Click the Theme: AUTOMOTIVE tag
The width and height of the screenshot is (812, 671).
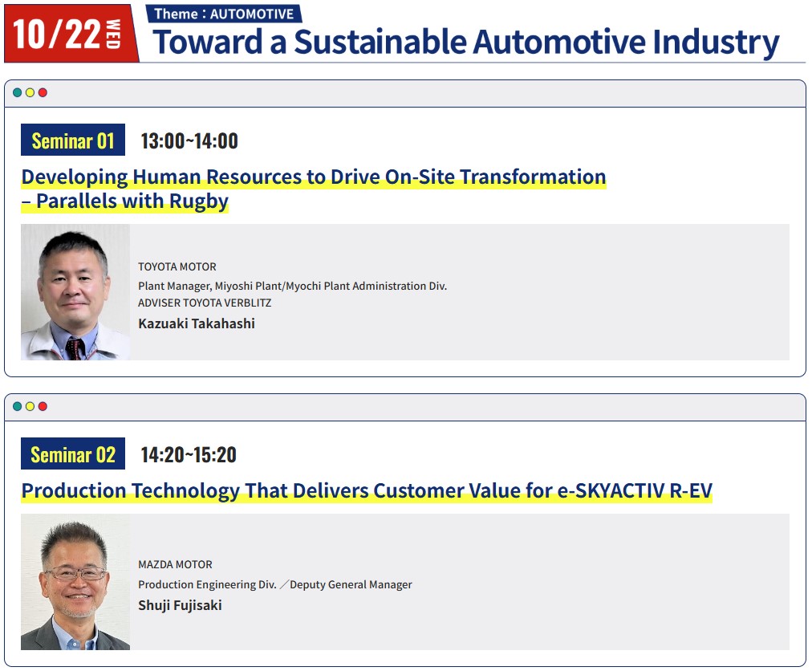[x=224, y=14]
